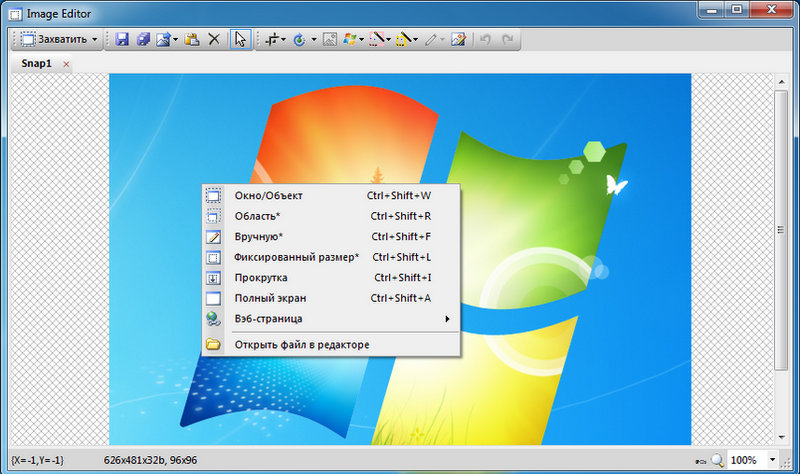800x474 pixels.
Task: Click the Ctrl+Shift+W shortcut text
Action: 399,195
